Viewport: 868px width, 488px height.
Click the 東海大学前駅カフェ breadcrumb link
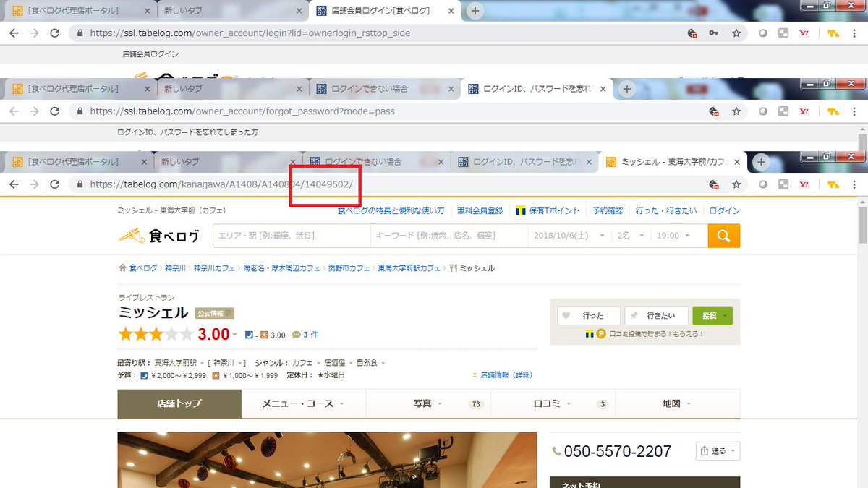[409, 268]
